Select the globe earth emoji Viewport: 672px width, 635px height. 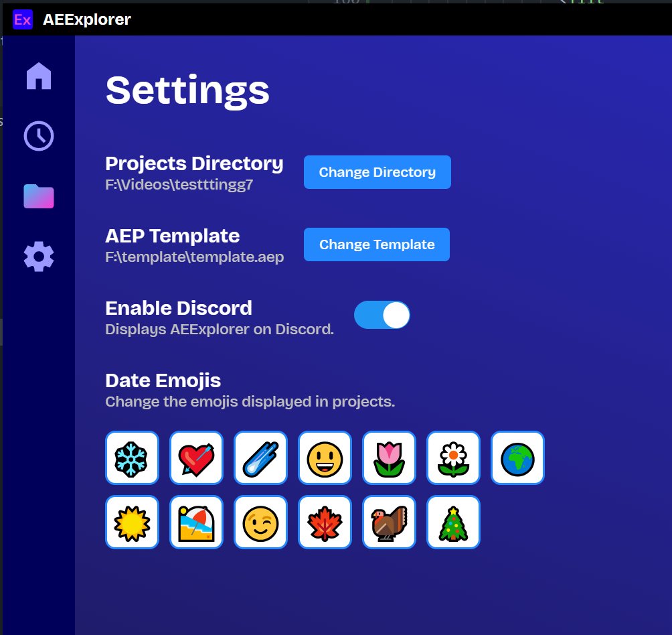[x=517, y=458]
